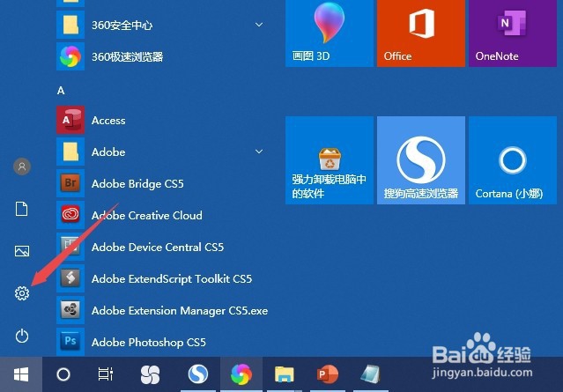The width and height of the screenshot is (563, 392).
Task: Open Task View on the taskbar
Action: click(x=106, y=374)
